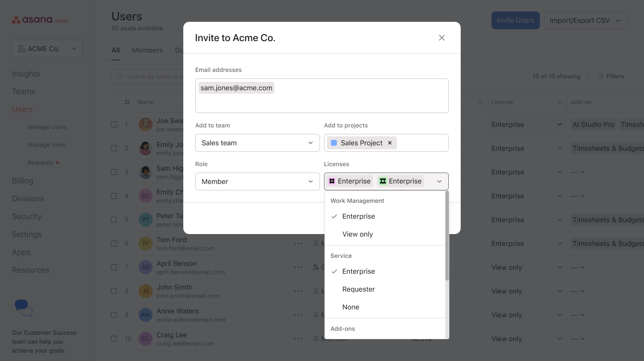
Task: Open Insights in the sidebar
Action: (x=26, y=73)
